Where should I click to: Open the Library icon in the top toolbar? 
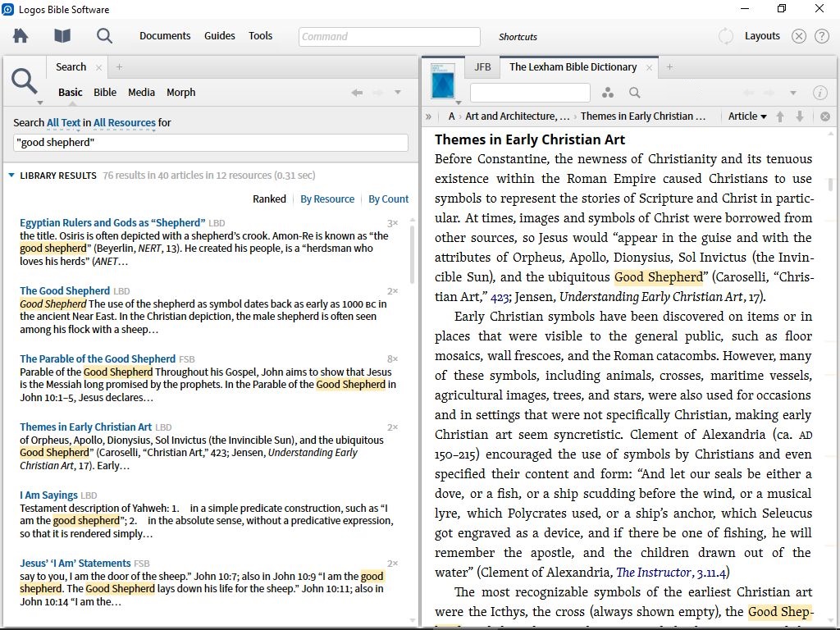(61, 35)
